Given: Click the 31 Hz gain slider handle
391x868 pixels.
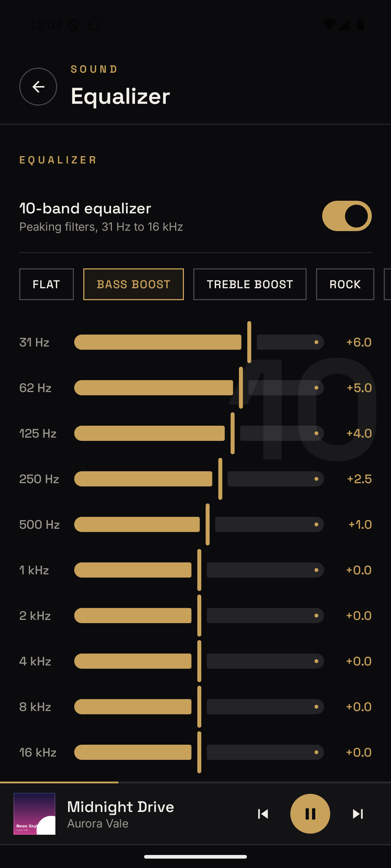Looking at the screenshot, I should (249, 342).
